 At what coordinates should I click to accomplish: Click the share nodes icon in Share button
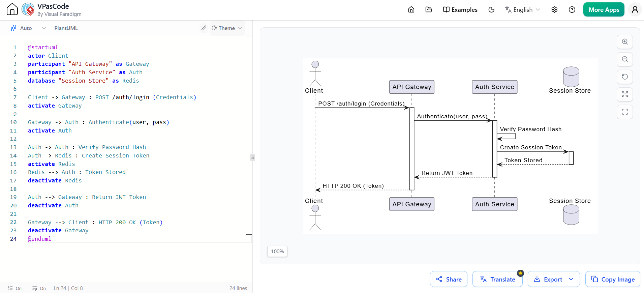pyautogui.click(x=439, y=279)
